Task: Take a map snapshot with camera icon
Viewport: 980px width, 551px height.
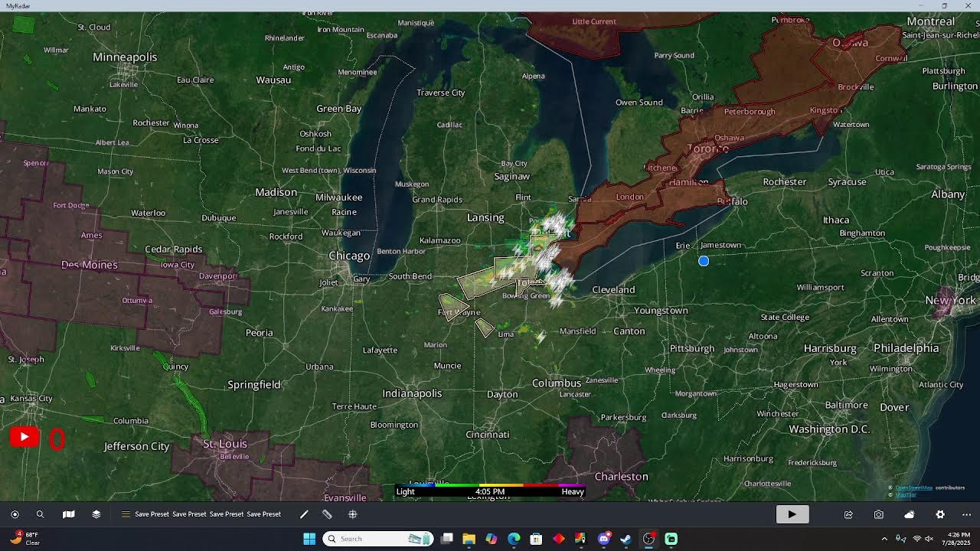Action: pyautogui.click(x=879, y=514)
